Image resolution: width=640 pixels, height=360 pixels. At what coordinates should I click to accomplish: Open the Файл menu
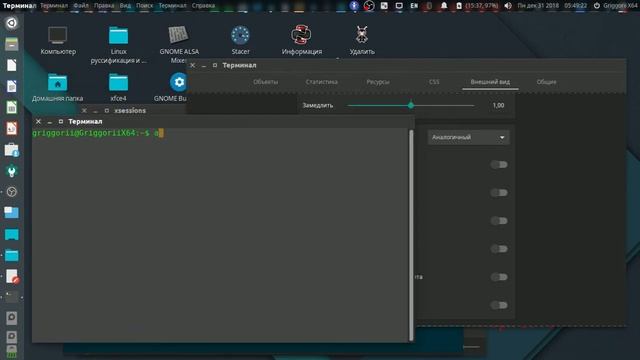[x=81, y=6]
